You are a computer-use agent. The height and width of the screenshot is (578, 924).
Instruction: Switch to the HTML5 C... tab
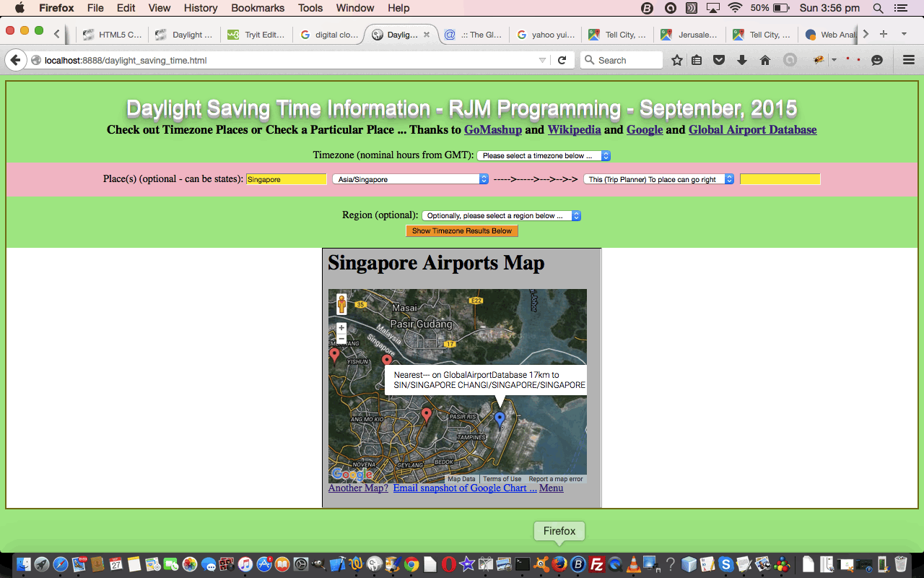[112, 34]
